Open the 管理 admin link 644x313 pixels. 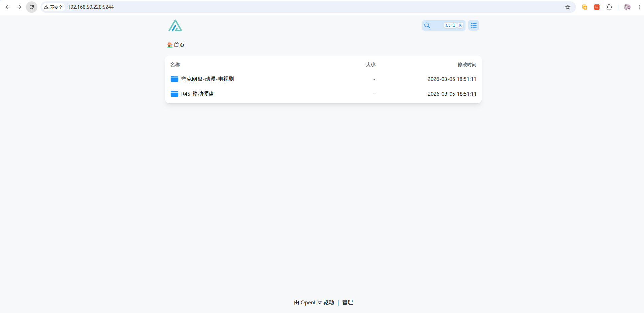[x=347, y=302]
